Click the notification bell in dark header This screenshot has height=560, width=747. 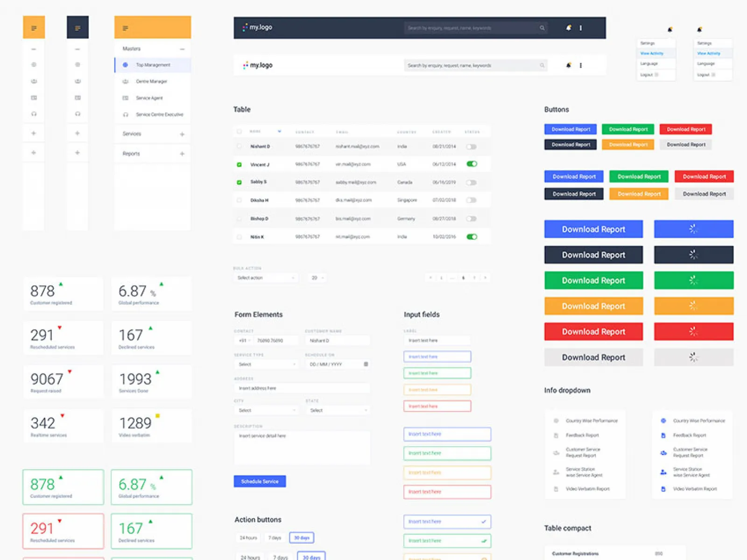tap(568, 28)
